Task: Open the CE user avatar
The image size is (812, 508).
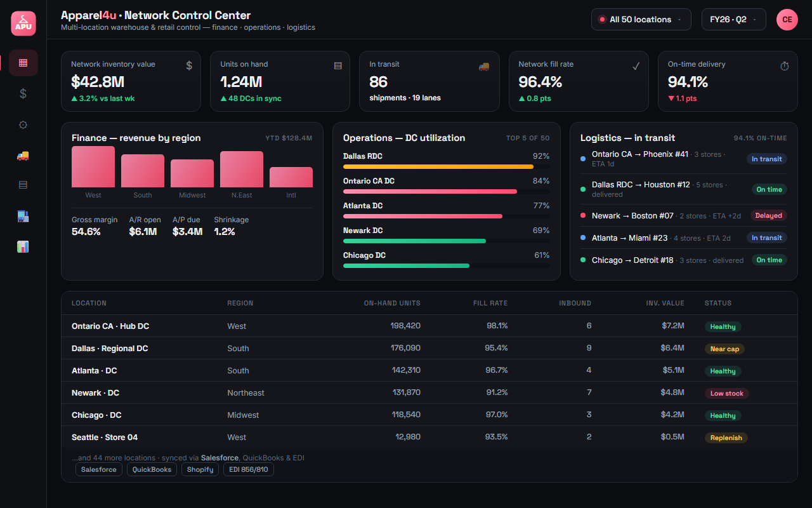Action: 787,20
